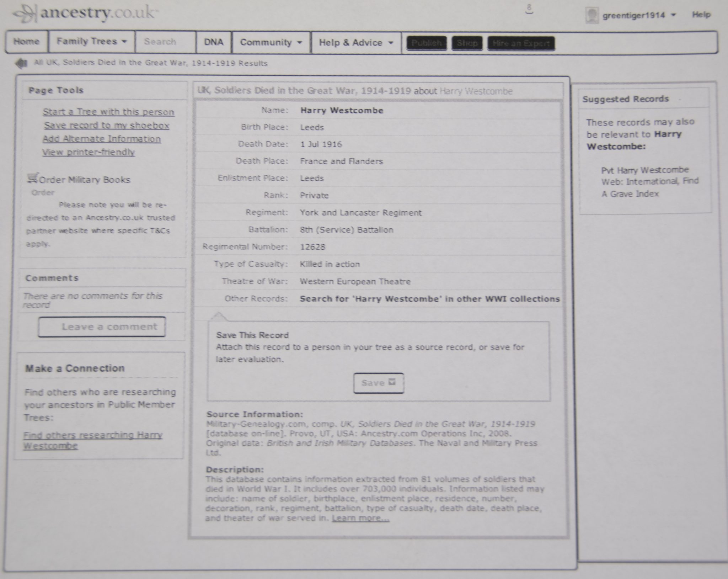The image size is (728, 579).
Task: Click the back arrow icon beside Results
Action: pyautogui.click(x=21, y=64)
